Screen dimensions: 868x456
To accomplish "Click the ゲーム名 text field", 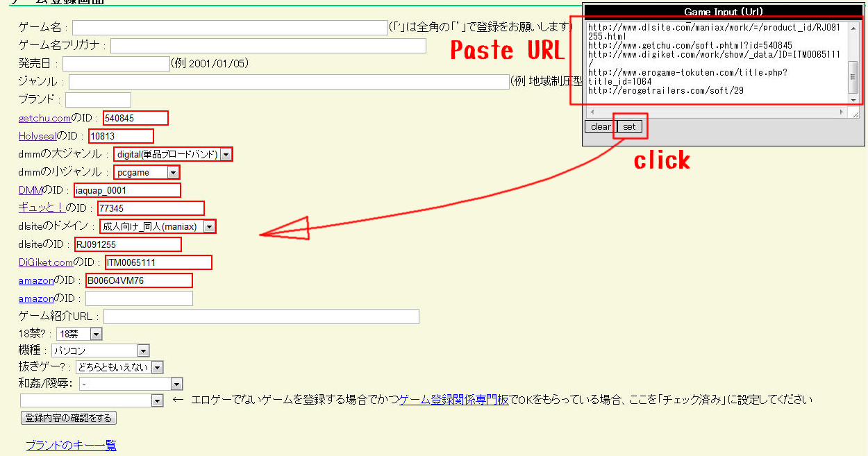I will pos(230,28).
